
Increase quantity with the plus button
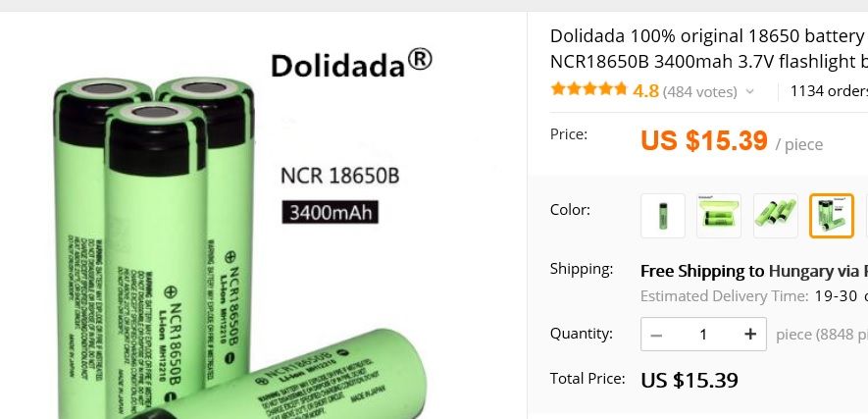750,335
